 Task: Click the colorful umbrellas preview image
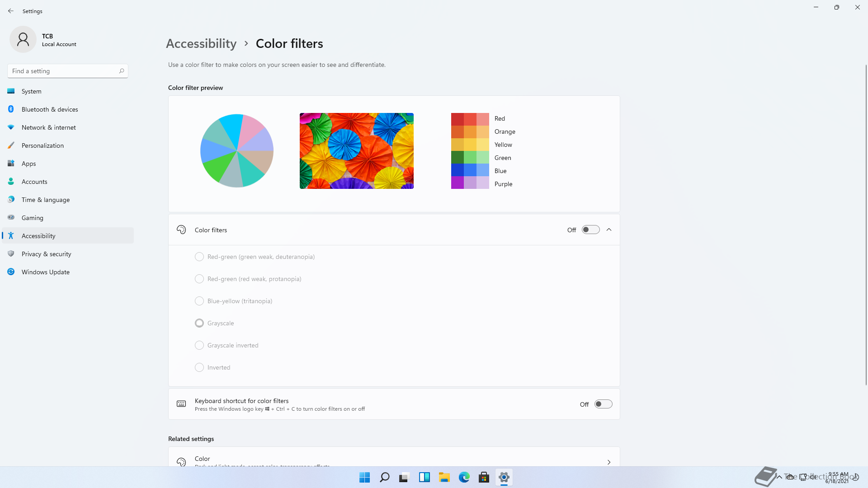tap(357, 151)
